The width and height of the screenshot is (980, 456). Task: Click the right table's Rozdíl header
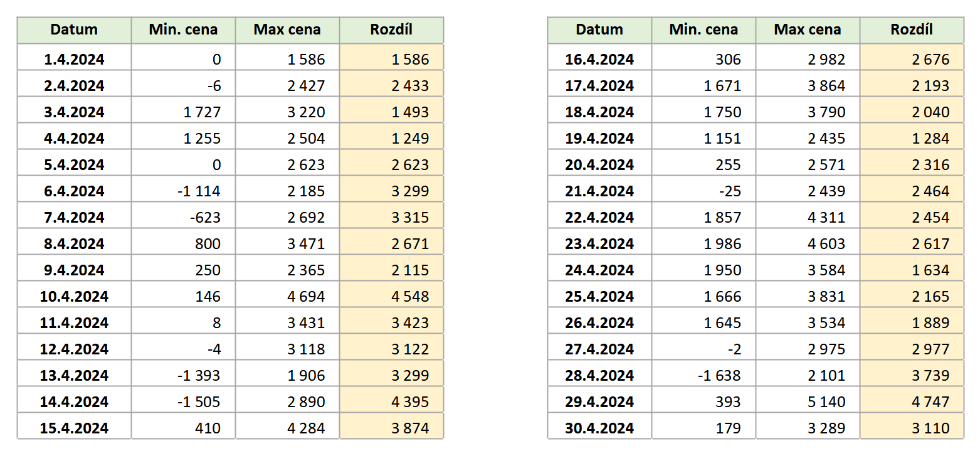pyautogui.click(x=912, y=29)
